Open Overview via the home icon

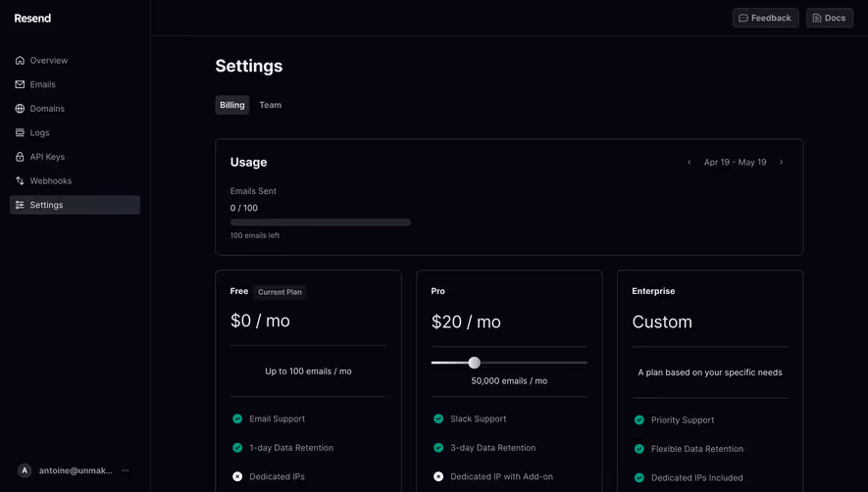[x=20, y=61]
